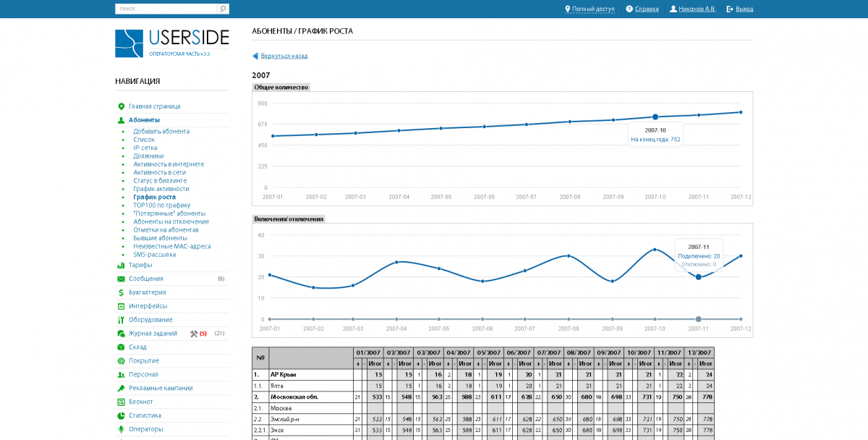The image size is (868, 440).
Task: Click the Сообщения envelope icon
Action: click(x=121, y=279)
